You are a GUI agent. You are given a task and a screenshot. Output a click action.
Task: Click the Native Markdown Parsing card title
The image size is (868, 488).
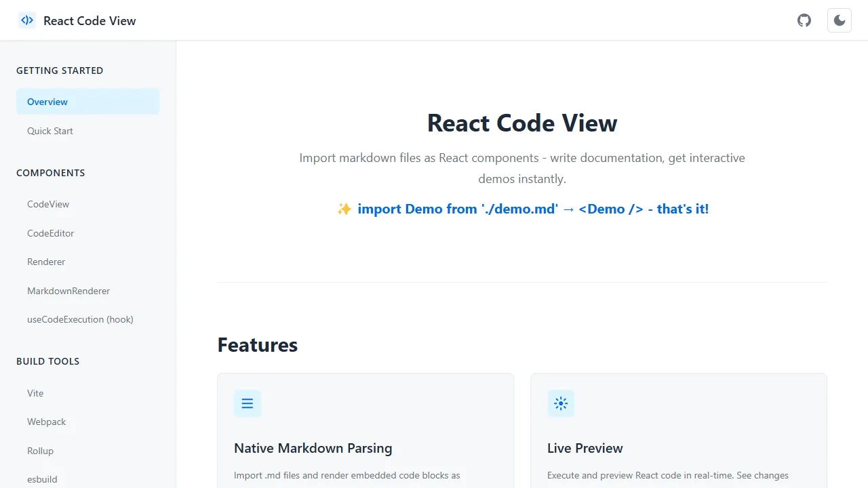(313, 448)
